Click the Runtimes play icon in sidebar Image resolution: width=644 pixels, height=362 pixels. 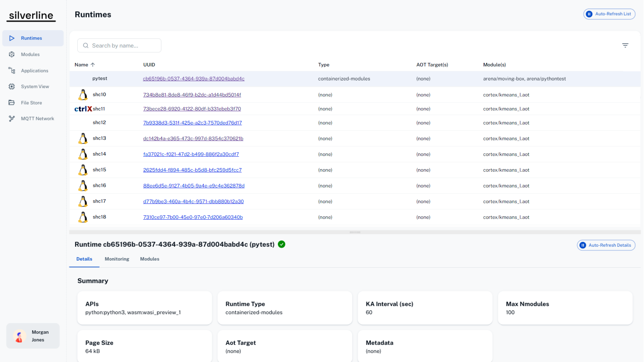click(11, 38)
